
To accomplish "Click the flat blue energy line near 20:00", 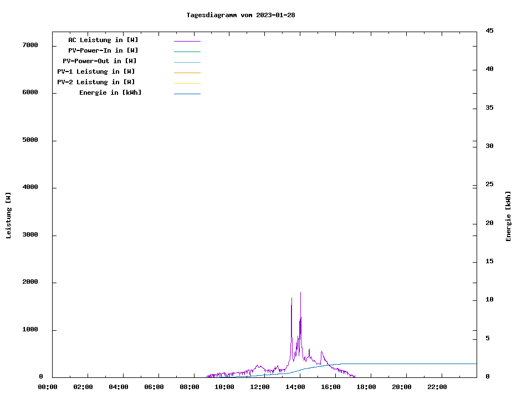I will click(x=401, y=364).
